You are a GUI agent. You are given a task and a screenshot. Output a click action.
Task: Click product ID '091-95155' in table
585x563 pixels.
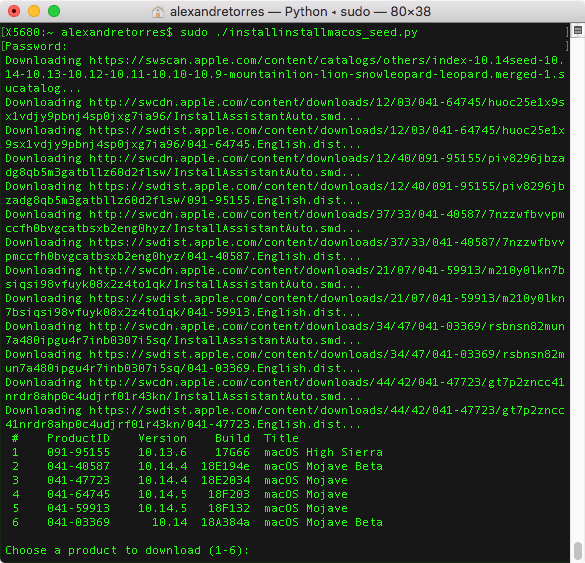point(78,452)
